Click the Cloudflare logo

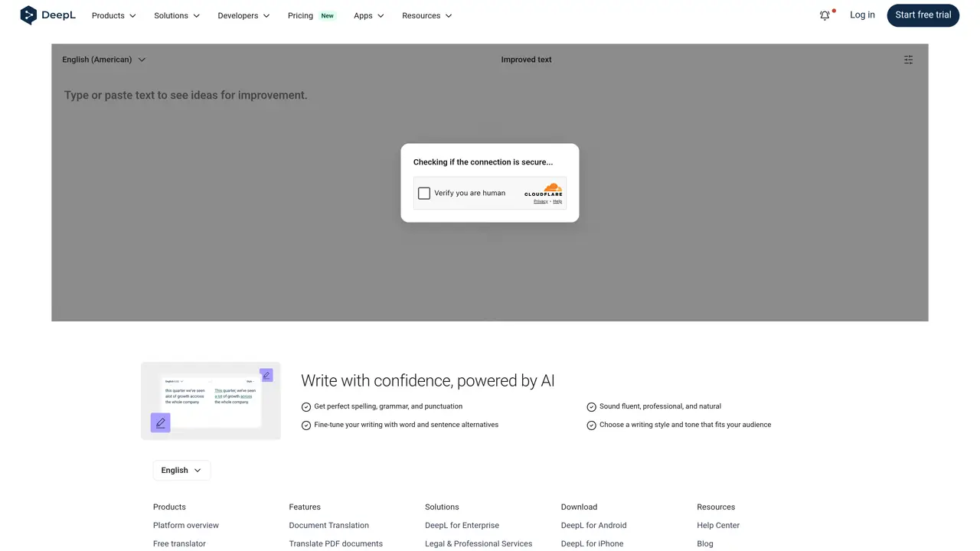pyautogui.click(x=544, y=190)
